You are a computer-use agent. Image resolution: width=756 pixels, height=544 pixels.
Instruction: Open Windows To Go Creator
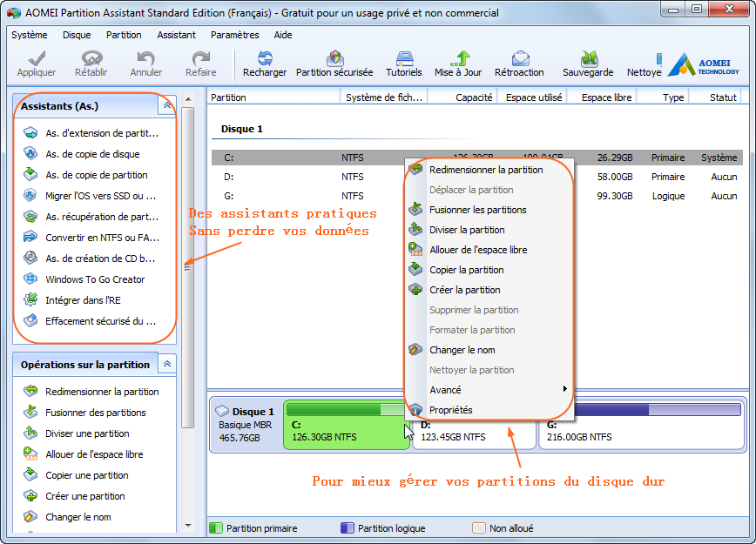tap(84, 279)
